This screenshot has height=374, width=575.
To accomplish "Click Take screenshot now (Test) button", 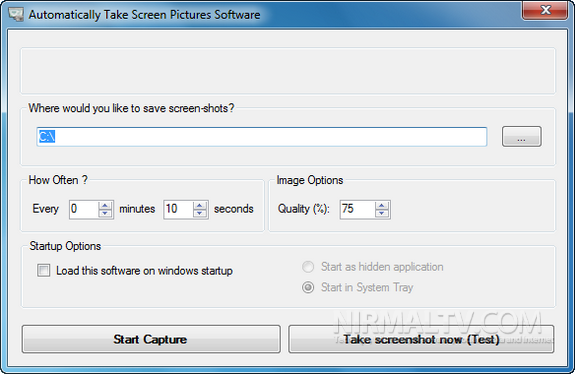I will tap(421, 339).
